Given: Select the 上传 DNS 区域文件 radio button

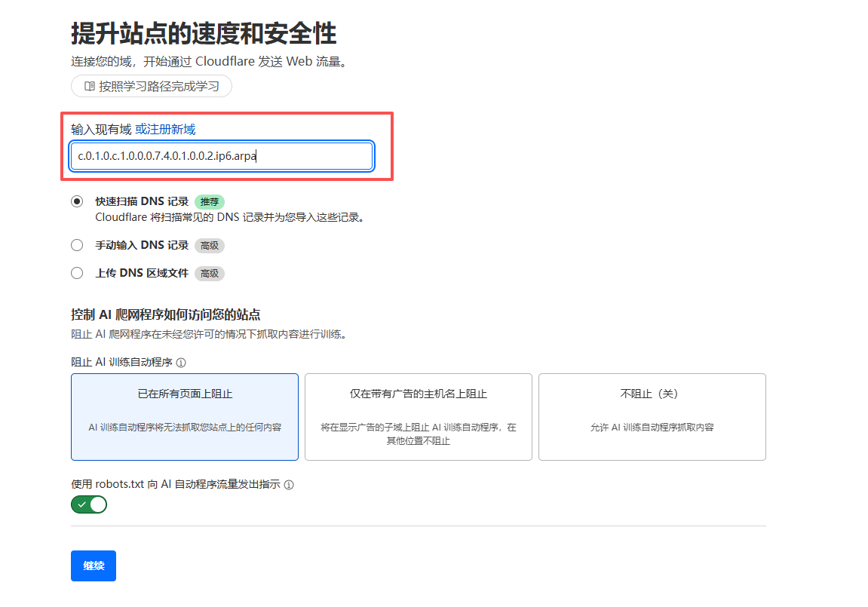Looking at the screenshot, I should click(x=77, y=274).
